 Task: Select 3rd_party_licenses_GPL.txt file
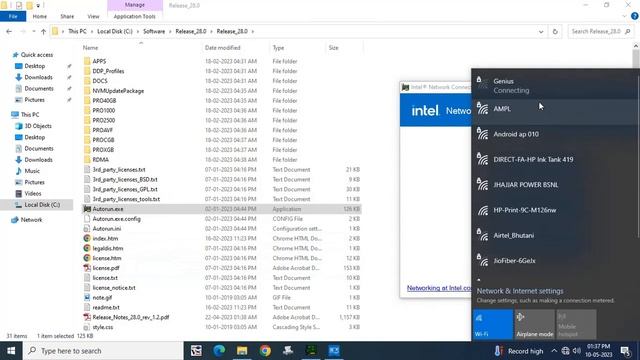125,189
